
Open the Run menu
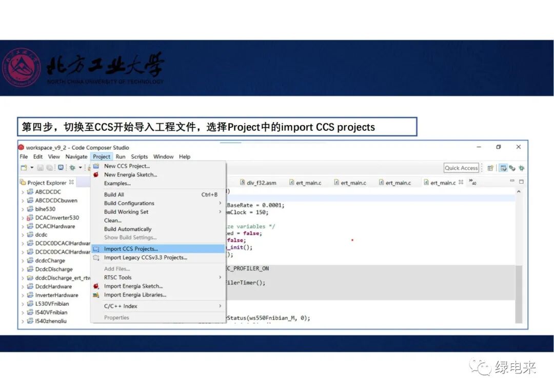tap(121, 156)
